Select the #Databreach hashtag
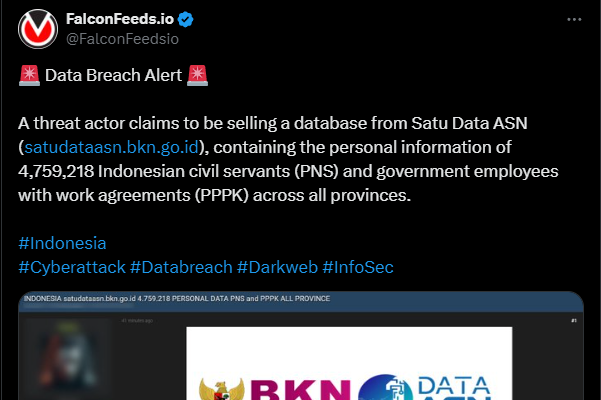The height and width of the screenshot is (400, 601). tap(180, 267)
